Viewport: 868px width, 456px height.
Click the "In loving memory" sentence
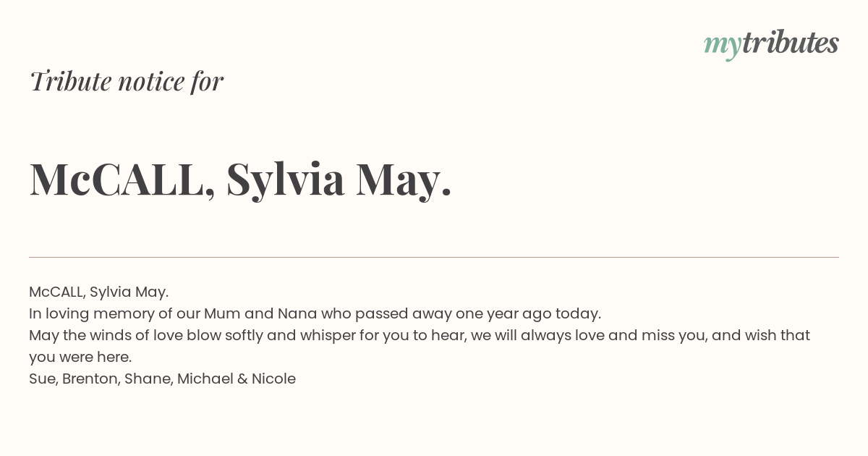(315, 313)
